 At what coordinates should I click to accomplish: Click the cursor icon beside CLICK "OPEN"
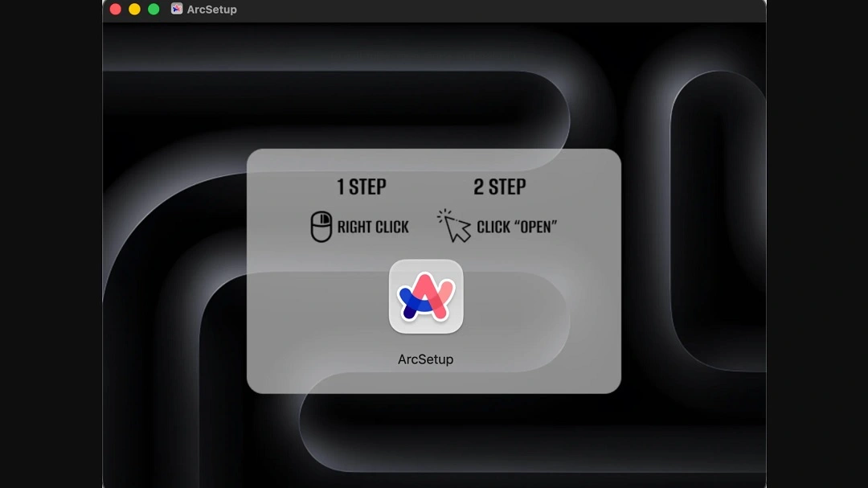click(454, 225)
